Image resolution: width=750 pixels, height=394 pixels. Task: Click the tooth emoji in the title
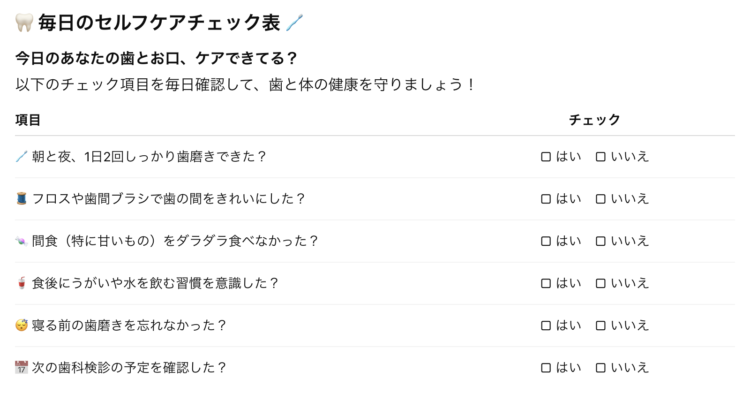point(23,22)
